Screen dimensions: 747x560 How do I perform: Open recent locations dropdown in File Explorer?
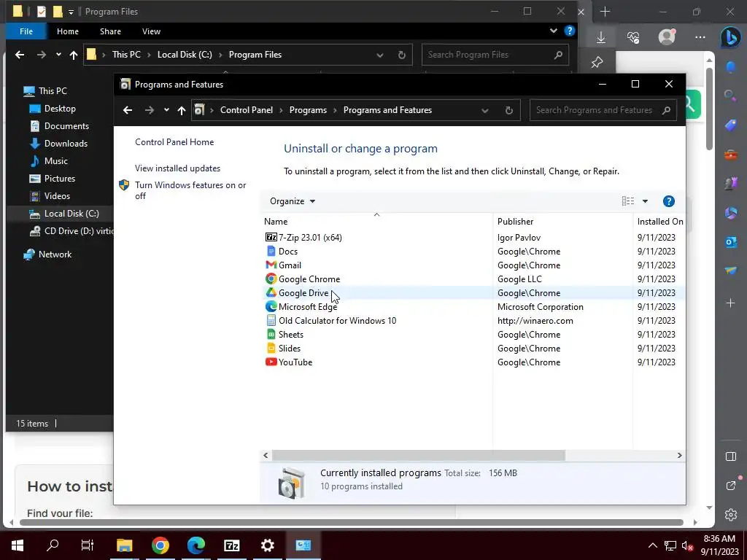pyautogui.click(x=58, y=55)
